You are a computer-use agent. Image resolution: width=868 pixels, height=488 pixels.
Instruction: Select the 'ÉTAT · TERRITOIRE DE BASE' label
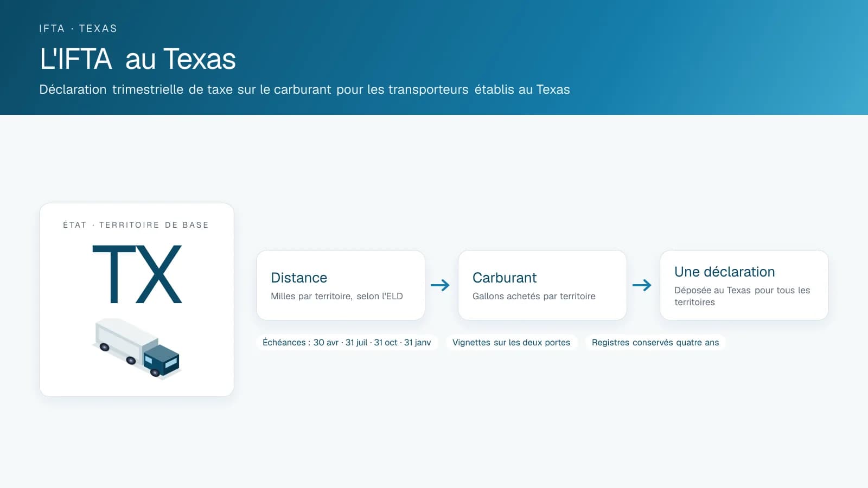[136, 225]
